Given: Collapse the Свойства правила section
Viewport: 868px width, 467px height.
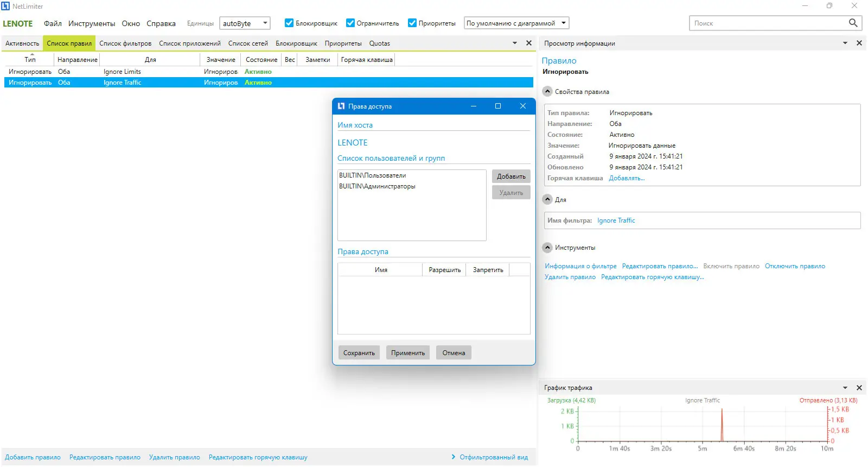Looking at the screenshot, I should [x=547, y=91].
